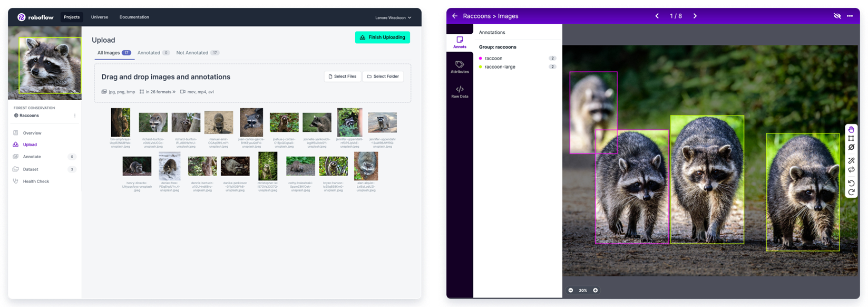Switch to the Not Annotated tab
Screen dimensions: 868x307
click(x=198, y=53)
